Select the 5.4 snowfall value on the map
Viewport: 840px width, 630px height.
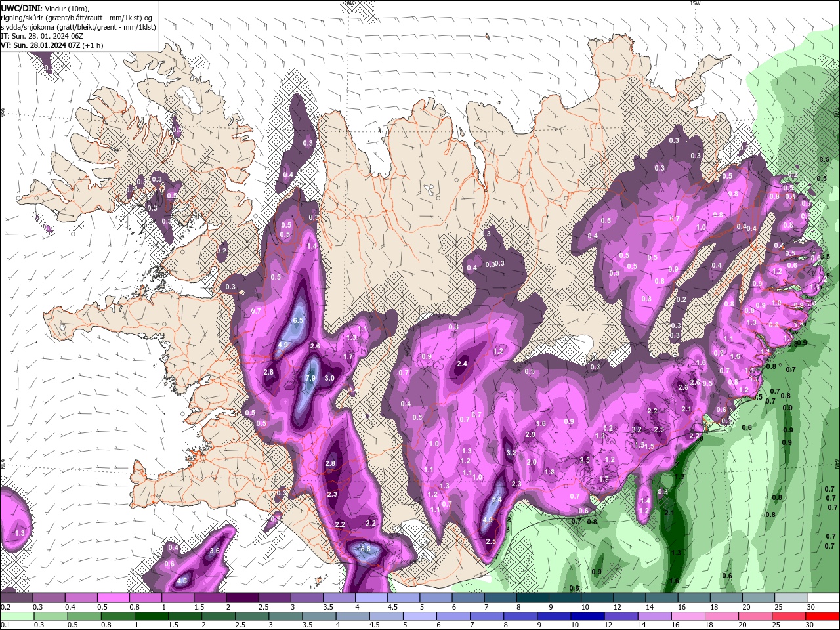[496, 500]
